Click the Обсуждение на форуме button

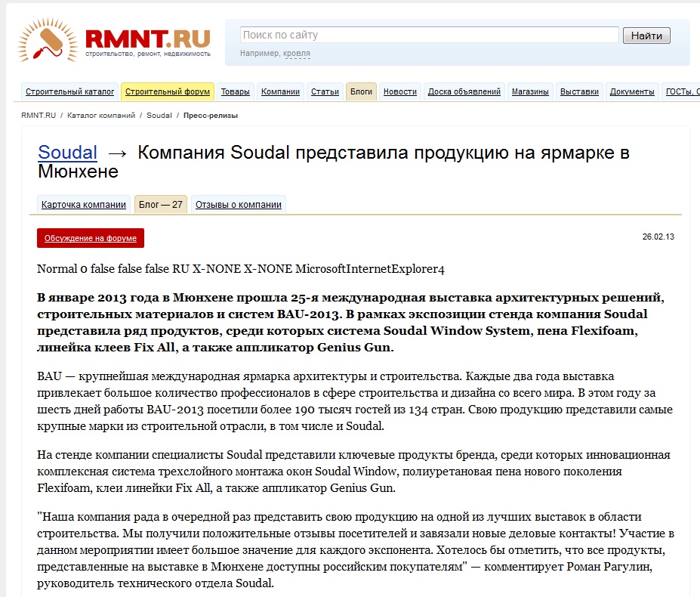click(x=91, y=238)
